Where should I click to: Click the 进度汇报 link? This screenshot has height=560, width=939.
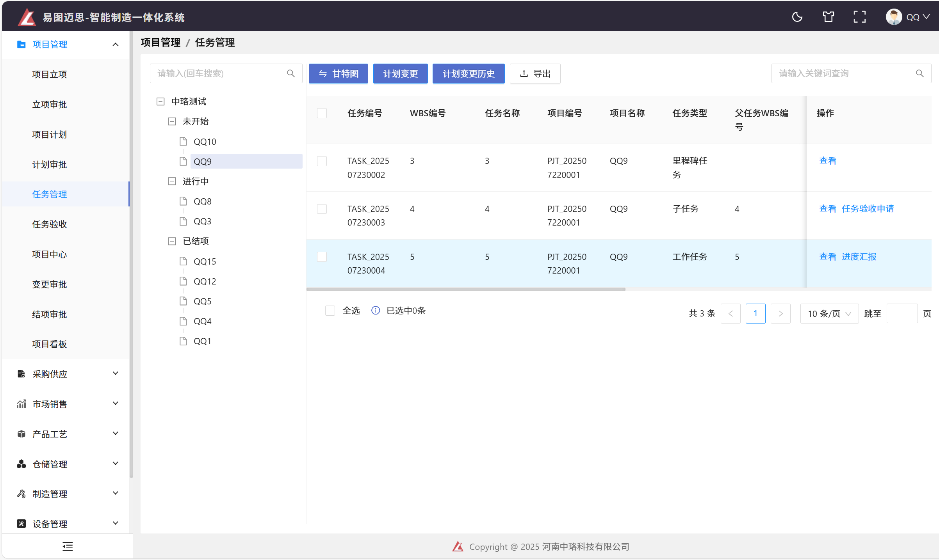point(859,257)
